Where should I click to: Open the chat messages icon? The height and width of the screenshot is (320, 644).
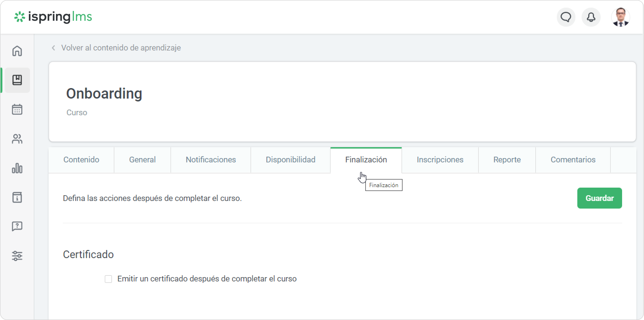coord(566,17)
